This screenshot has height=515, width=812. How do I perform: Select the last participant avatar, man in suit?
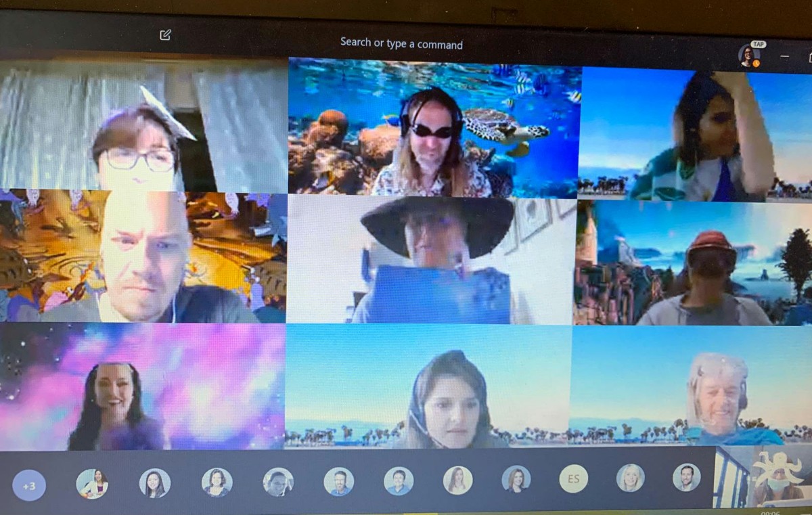(686, 477)
